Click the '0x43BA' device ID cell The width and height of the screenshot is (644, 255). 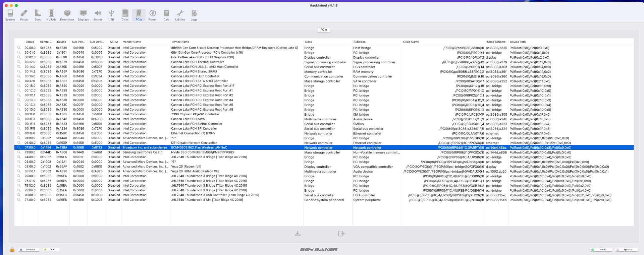61,147
